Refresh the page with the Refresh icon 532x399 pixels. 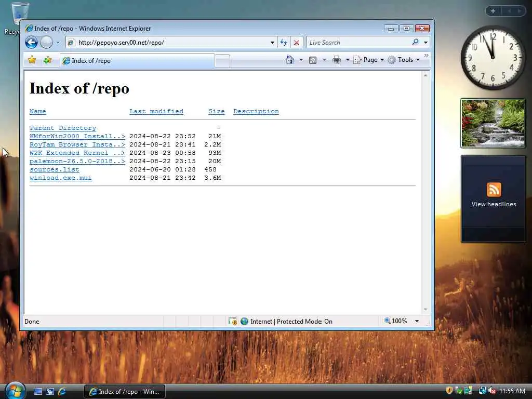[284, 43]
